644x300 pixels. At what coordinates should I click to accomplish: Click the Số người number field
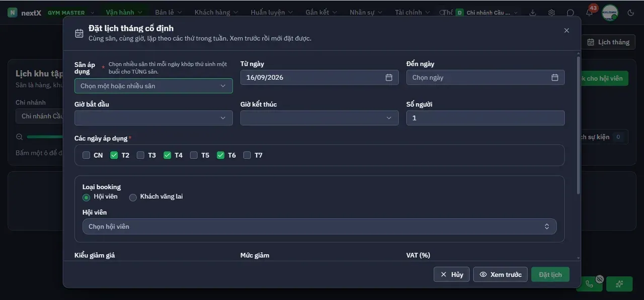[x=486, y=118]
